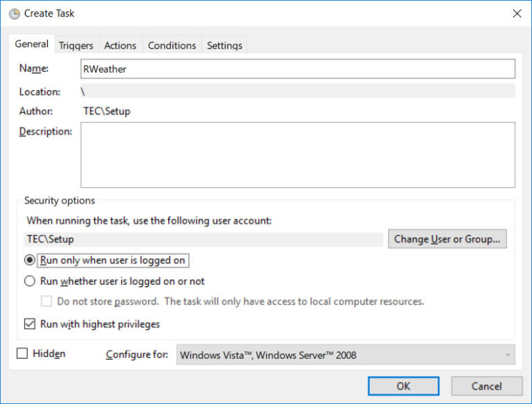Click the Name field containing RWeather
The width and height of the screenshot is (532, 404).
298,69
